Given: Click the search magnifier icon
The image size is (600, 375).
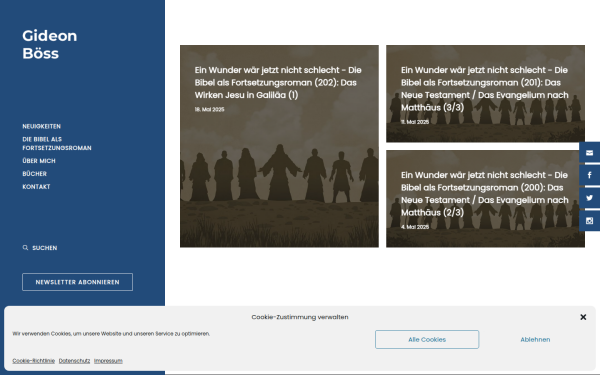Looking at the screenshot, I should click(x=25, y=248).
